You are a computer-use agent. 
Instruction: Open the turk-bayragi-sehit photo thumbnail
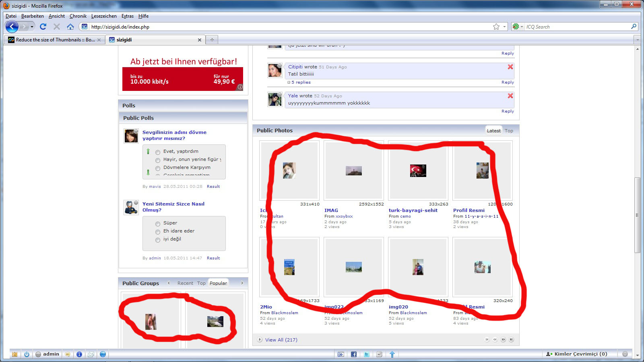418,171
